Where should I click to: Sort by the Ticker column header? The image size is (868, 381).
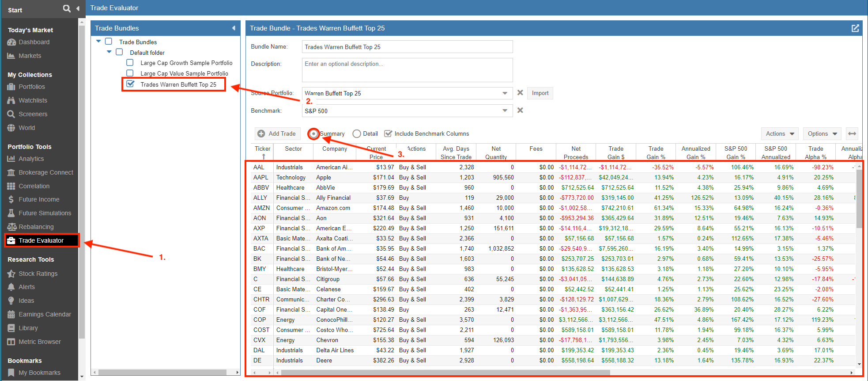pos(262,152)
